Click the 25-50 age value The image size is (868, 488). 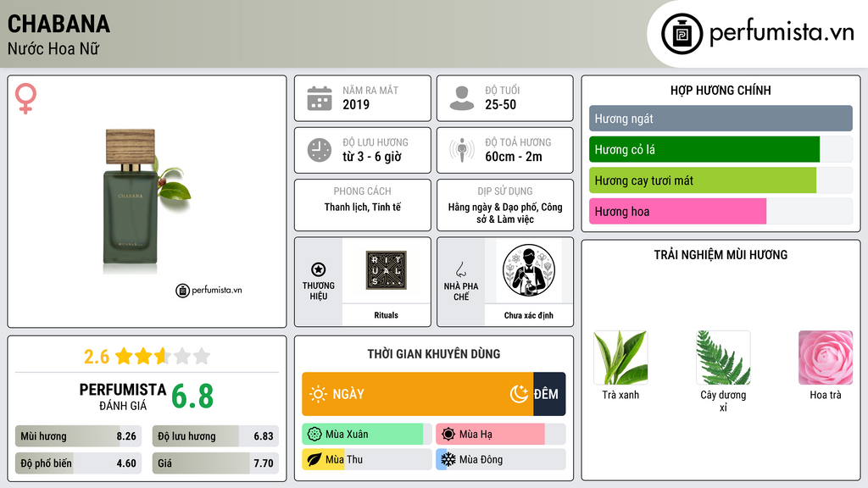(x=500, y=104)
